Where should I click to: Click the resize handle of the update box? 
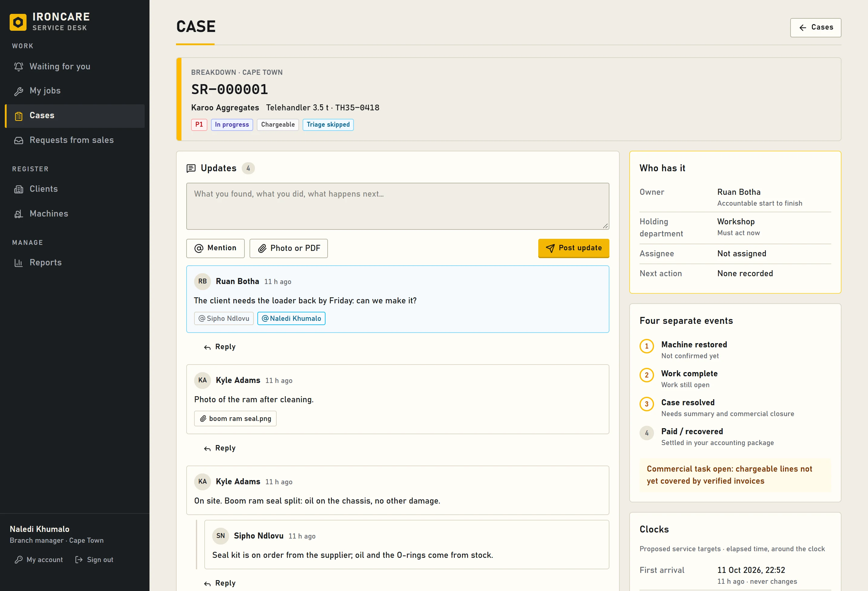(x=605, y=226)
